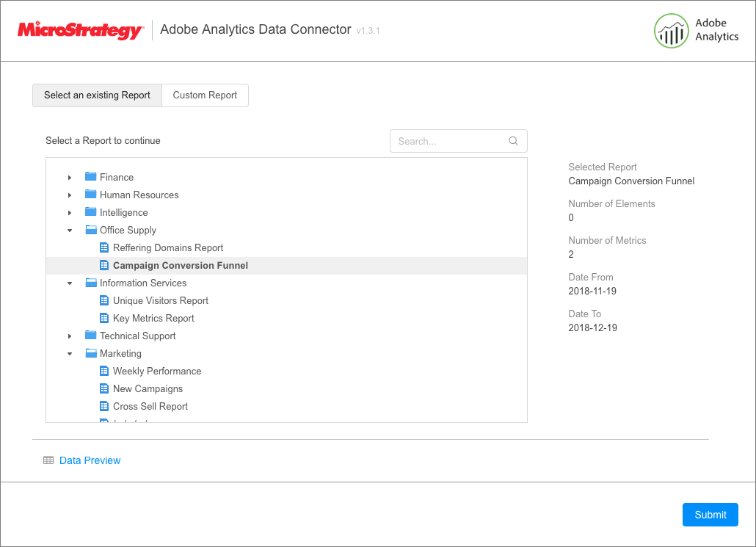Click the Finance folder icon

pyautogui.click(x=91, y=177)
